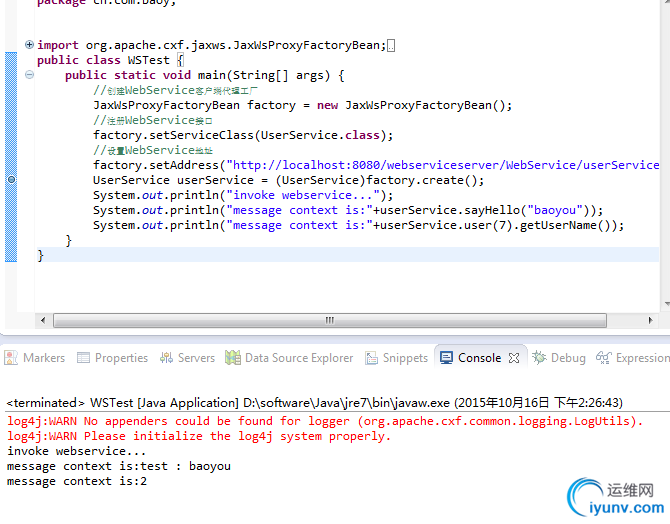This screenshot has width=670, height=524.
Task: Click the Console monitor icon
Action: coord(447,358)
